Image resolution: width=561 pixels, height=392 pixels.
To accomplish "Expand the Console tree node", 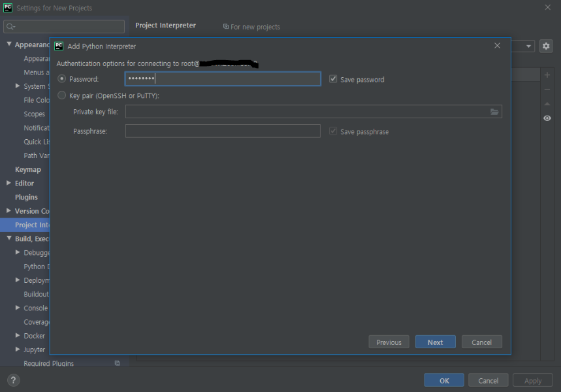I will (18, 308).
